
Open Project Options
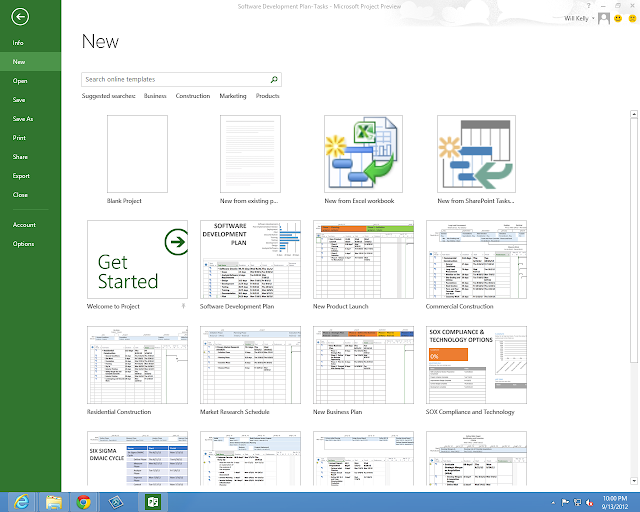click(x=31, y=244)
